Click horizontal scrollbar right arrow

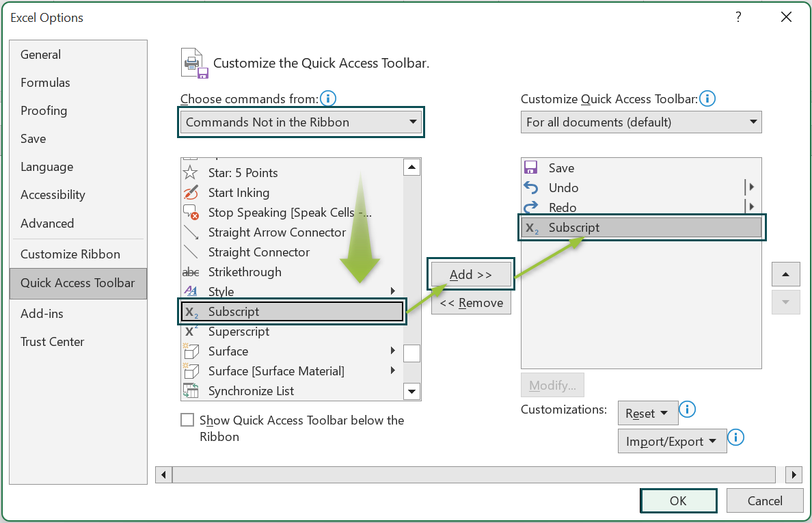[794, 474]
